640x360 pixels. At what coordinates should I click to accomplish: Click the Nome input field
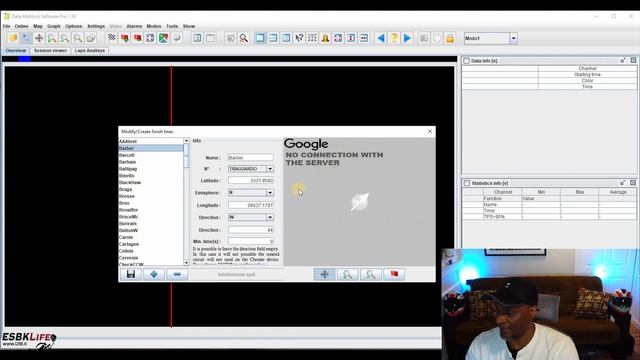[x=251, y=158]
